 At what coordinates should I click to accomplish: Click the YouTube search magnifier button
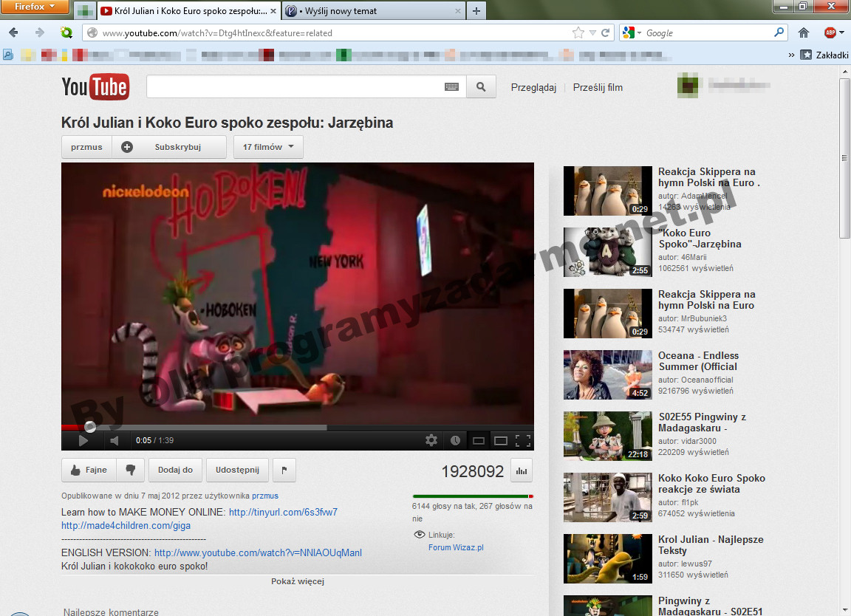click(x=481, y=87)
